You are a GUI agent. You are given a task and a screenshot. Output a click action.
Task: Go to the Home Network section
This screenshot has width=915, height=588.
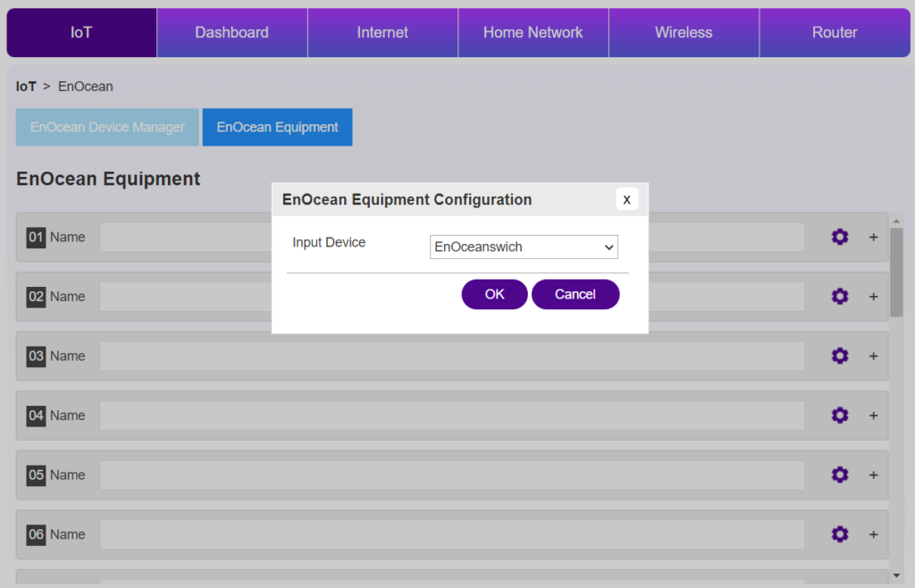(533, 32)
